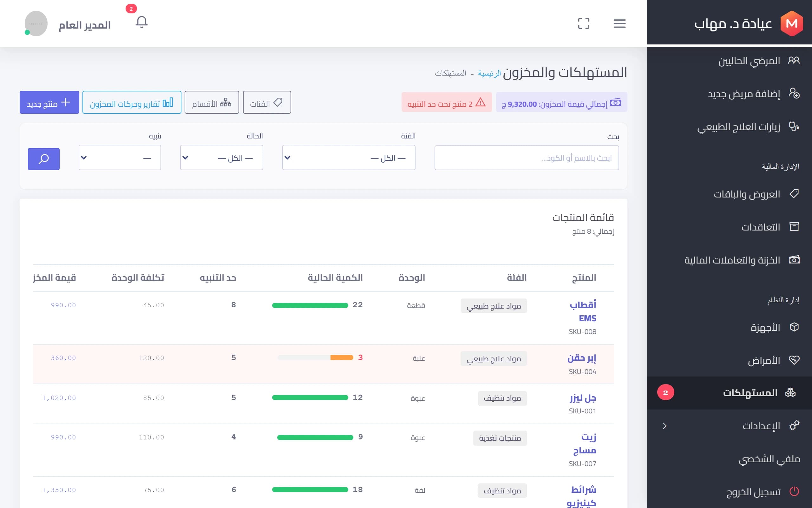Click the stethoscope icon for زيارات العلاج الطبيعي
This screenshot has width=812, height=508.
pyautogui.click(x=794, y=127)
